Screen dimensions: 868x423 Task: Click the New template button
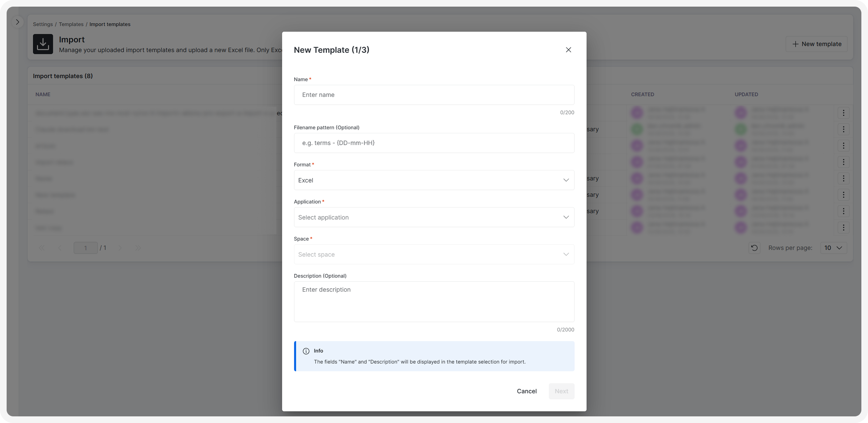pos(816,44)
